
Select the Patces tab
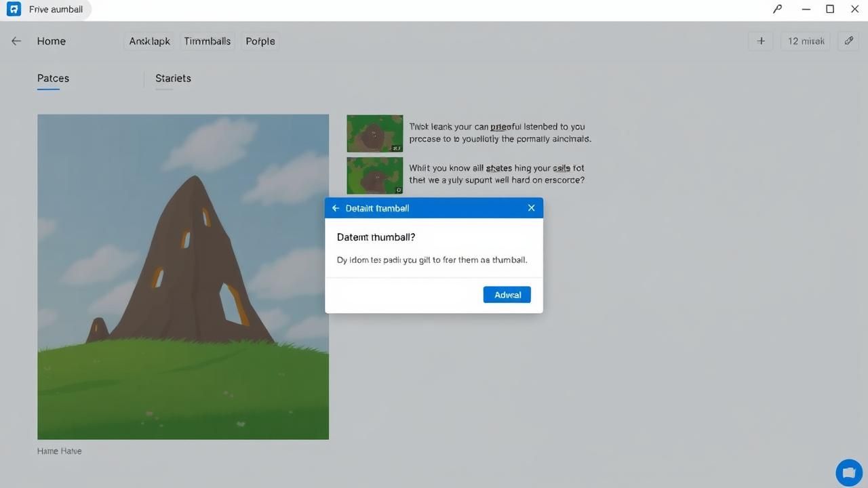point(53,79)
